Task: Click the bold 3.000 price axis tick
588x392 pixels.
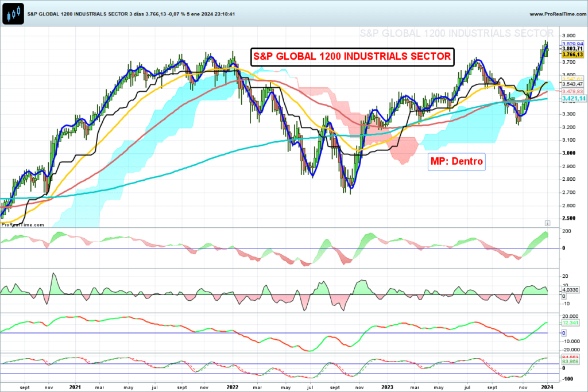Action: point(569,153)
